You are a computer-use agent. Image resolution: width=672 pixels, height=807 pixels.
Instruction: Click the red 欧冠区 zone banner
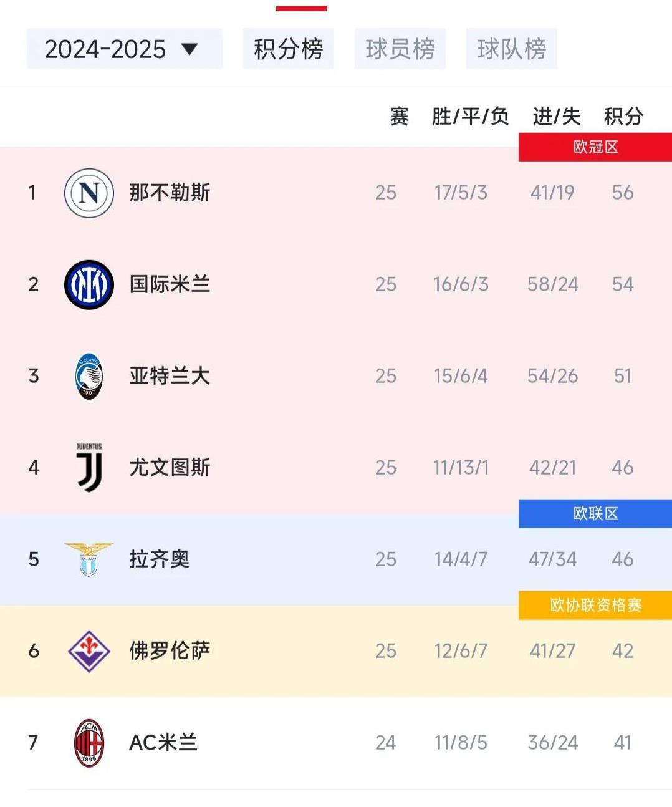pos(594,147)
